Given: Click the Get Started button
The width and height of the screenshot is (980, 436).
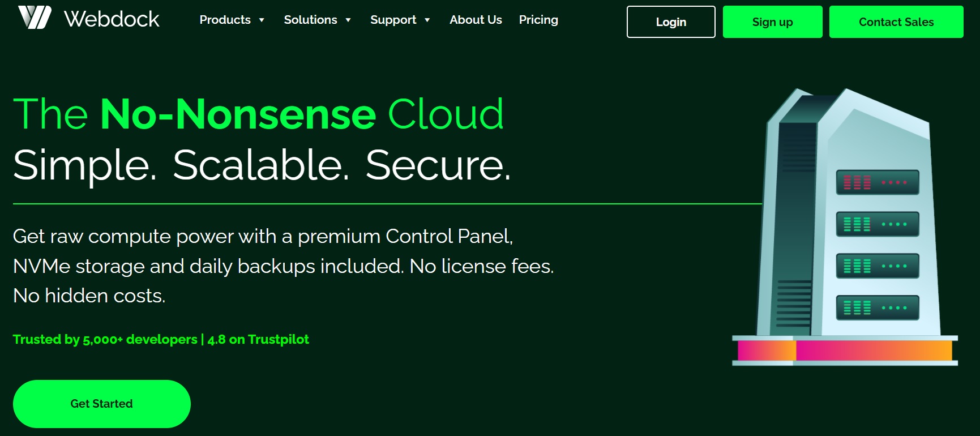Looking at the screenshot, I should click(102, 404).
